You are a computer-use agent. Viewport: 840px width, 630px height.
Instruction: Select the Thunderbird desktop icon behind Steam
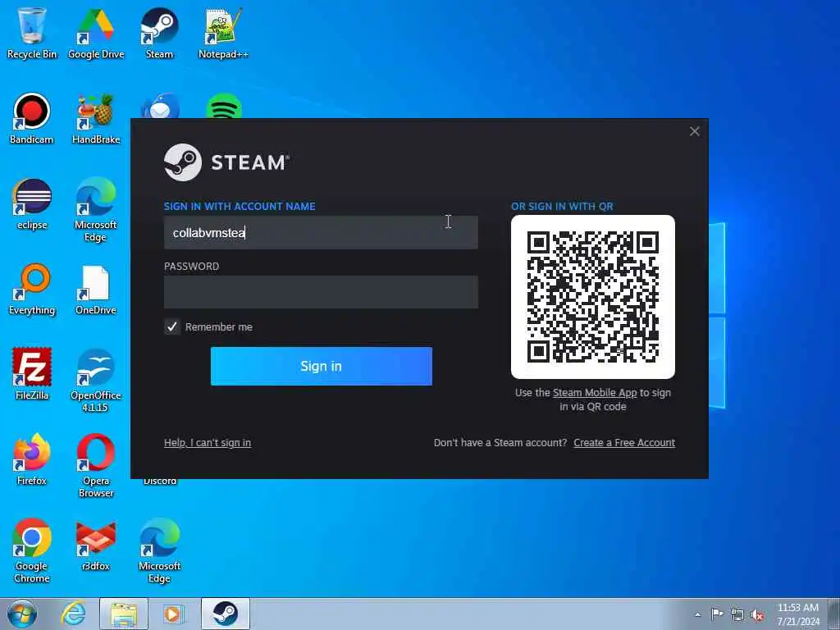(160, 106)
